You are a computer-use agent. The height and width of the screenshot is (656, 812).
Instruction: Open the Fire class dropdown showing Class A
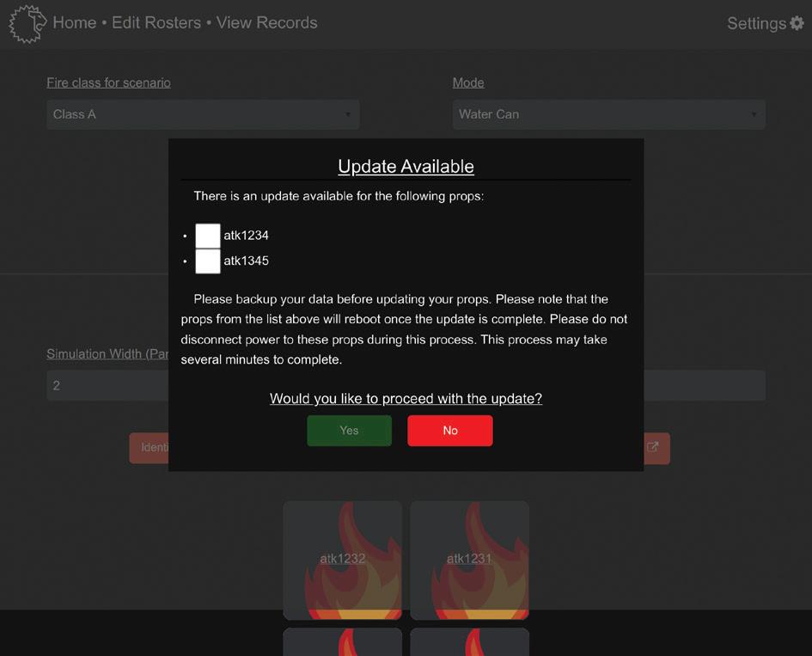pyautogui.click(x=203, y=114)
